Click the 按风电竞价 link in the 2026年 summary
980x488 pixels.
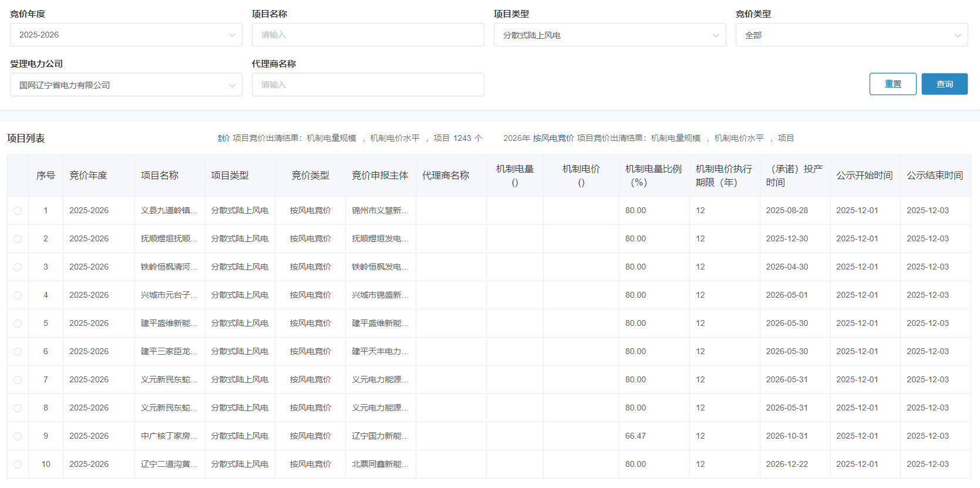[553, 138]
